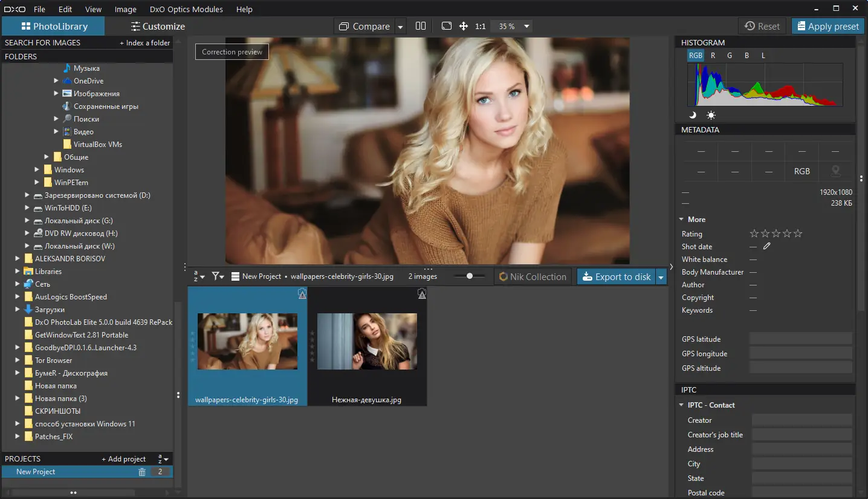Collapse the More metadata section
The width and height of the screenshot is (868, 499).
tap(682, 220)
